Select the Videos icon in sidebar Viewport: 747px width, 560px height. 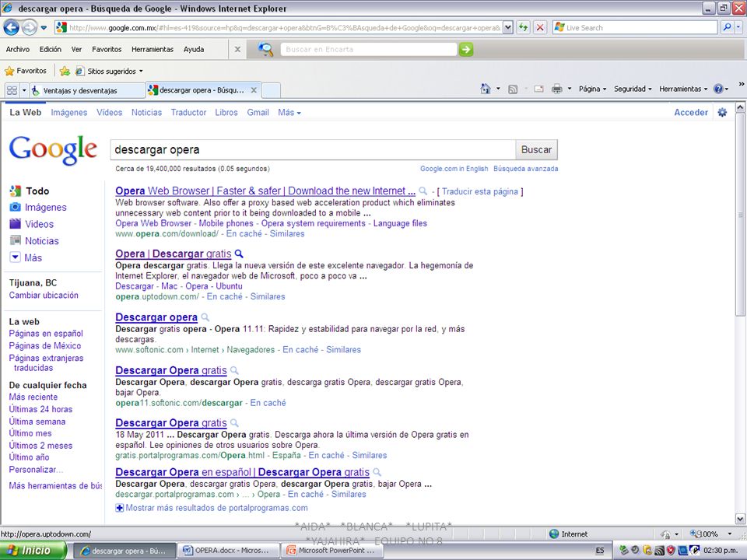pos(16,224)
